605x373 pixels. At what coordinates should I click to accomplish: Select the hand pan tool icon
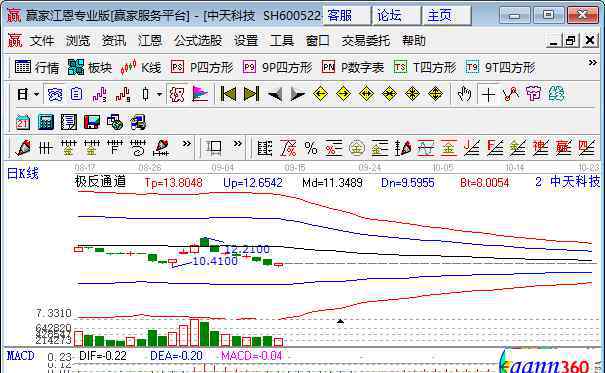point(464,94)
